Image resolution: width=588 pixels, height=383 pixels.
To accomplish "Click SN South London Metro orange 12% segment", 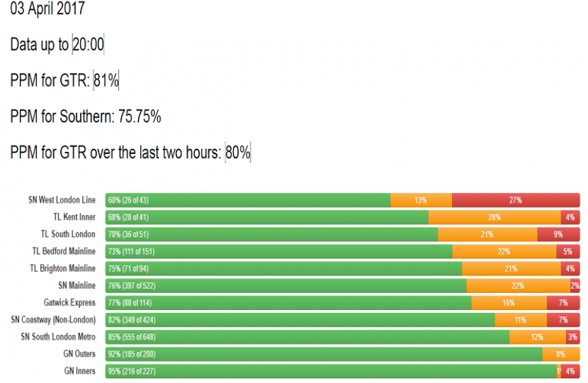I will (x=537, y=337).
